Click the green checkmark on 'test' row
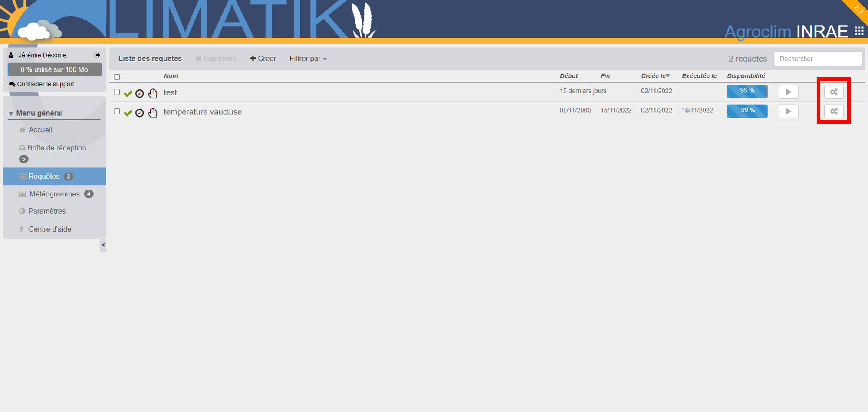This screenshot has width=868, height=412. click(128, 93)
